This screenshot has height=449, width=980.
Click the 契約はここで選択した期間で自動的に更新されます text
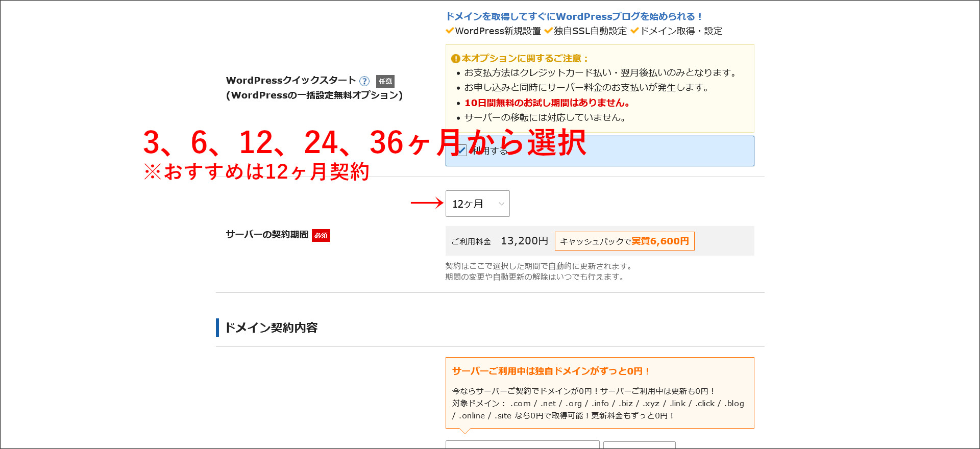pos(540,266)
